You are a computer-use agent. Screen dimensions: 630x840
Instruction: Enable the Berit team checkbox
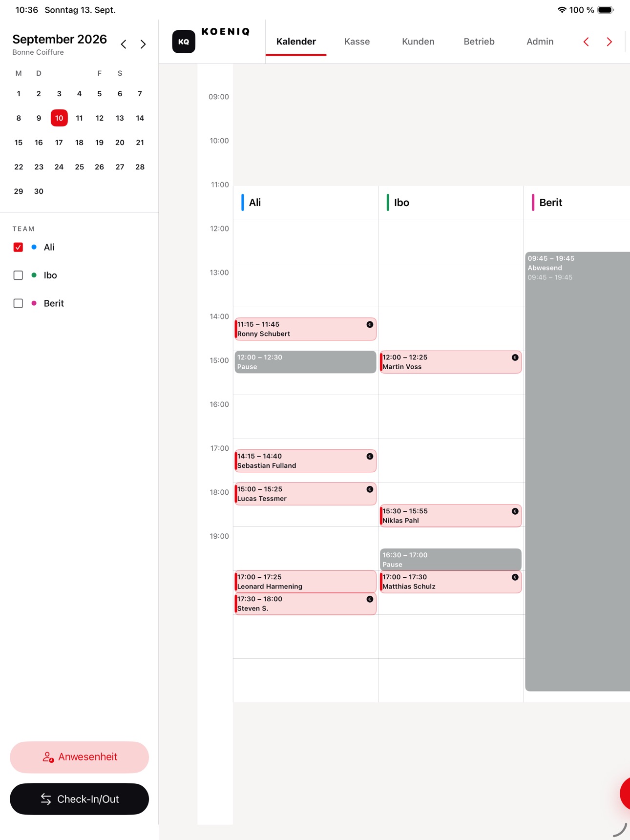[x=18, y=303]
